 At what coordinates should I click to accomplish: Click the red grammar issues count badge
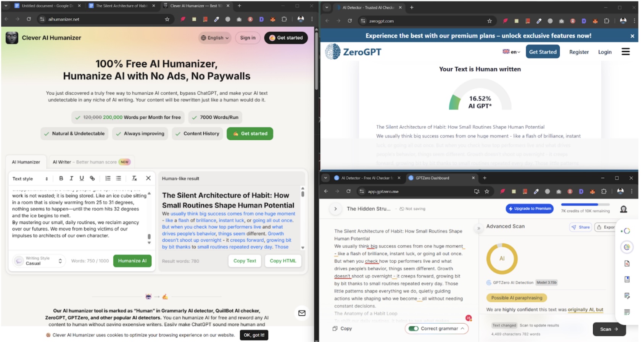[469, 318]
